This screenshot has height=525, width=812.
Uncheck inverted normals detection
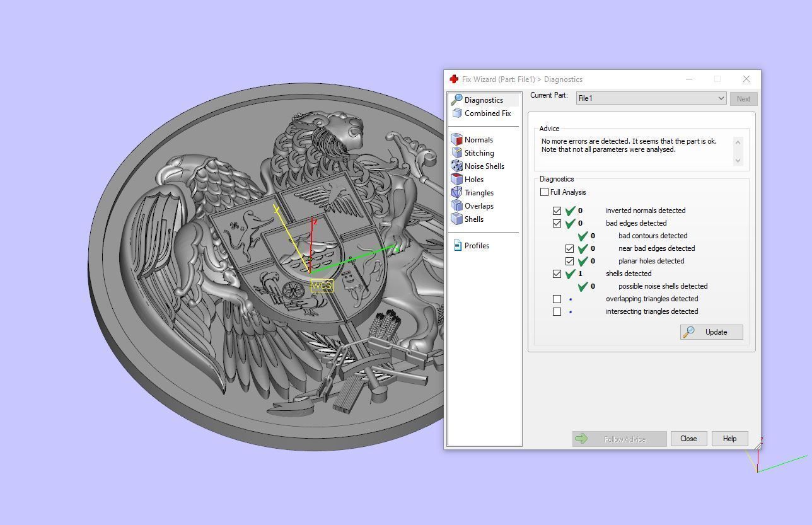(557, 211)
